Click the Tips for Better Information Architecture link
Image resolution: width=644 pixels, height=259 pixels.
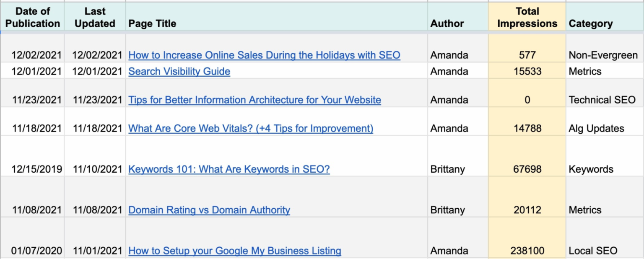pyautogui.click(x=254, y=100)
